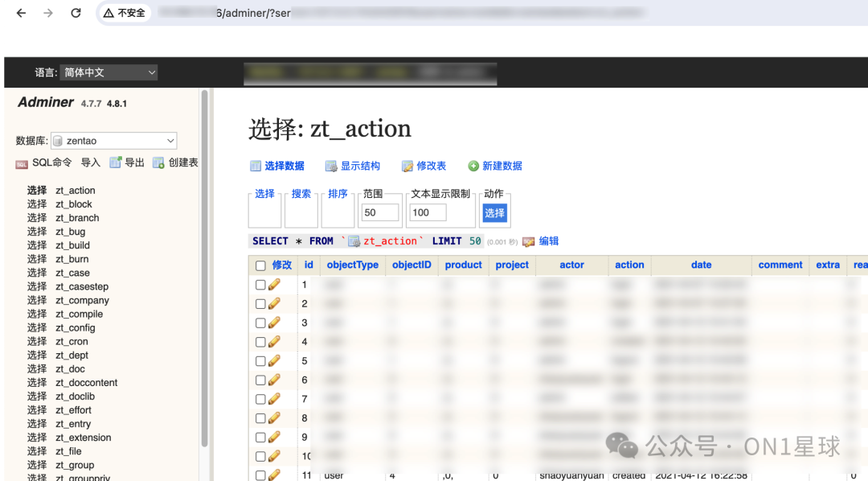The height and width of the screenshot is (481, 868).
Task: Check the checkbox for row id 5
Action: [260, 360]
